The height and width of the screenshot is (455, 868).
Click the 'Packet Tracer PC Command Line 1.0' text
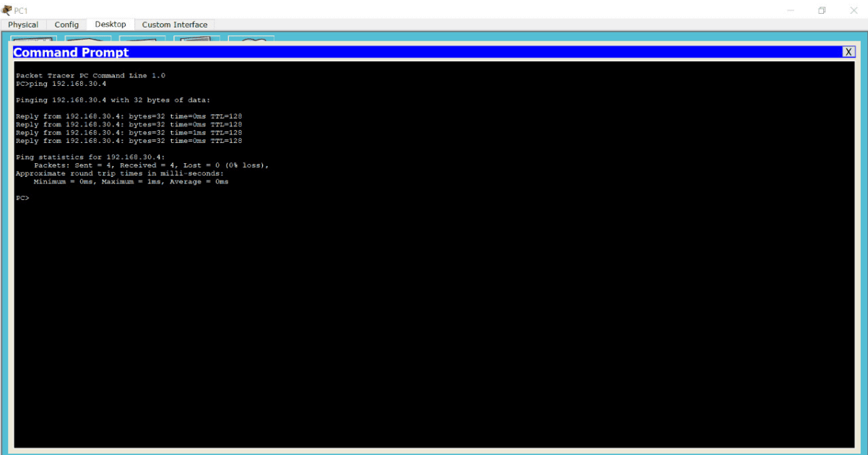(90, 76)
